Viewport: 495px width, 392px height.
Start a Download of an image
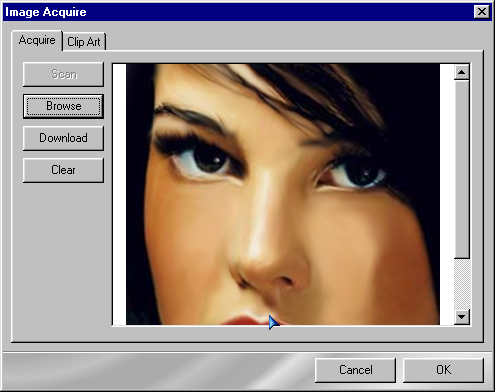point(63,138)
